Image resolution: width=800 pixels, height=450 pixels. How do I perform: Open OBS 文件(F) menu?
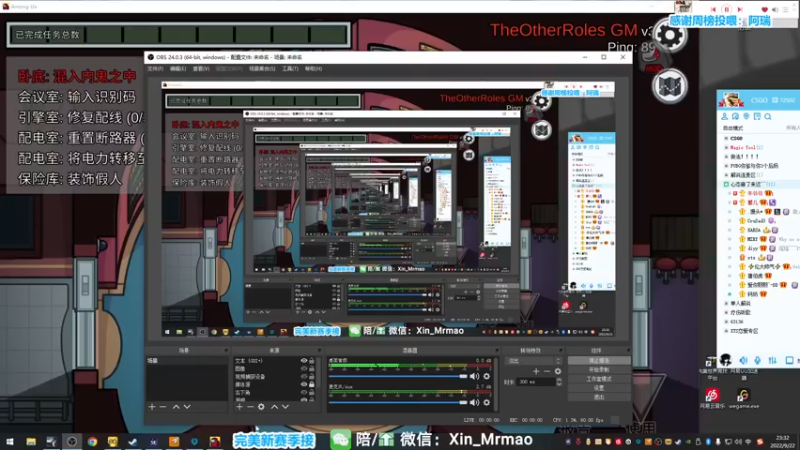click(155, 69)
